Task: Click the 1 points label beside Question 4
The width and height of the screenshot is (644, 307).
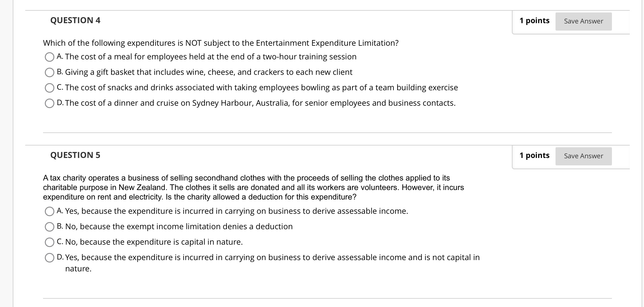Action: tap(534, 20)
